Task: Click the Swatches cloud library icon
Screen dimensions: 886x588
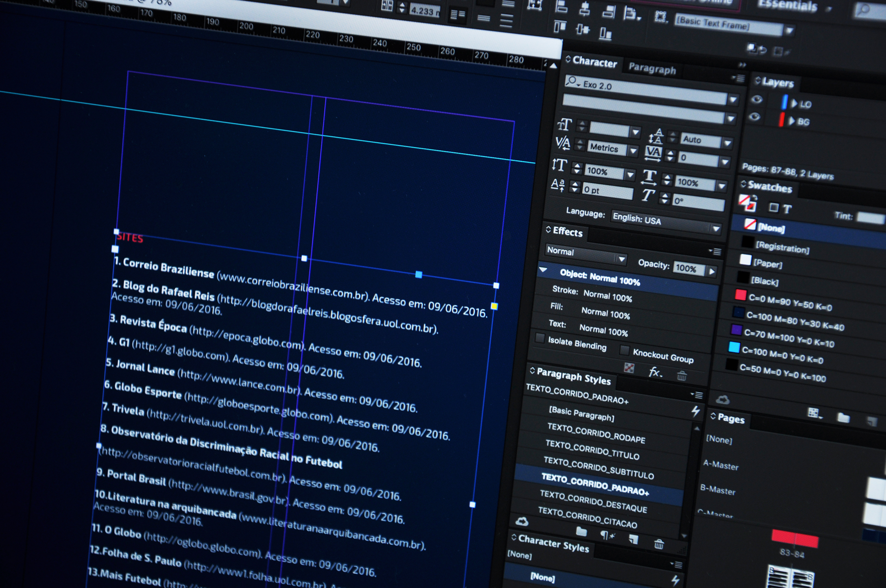Action: [x=722, y=400]
